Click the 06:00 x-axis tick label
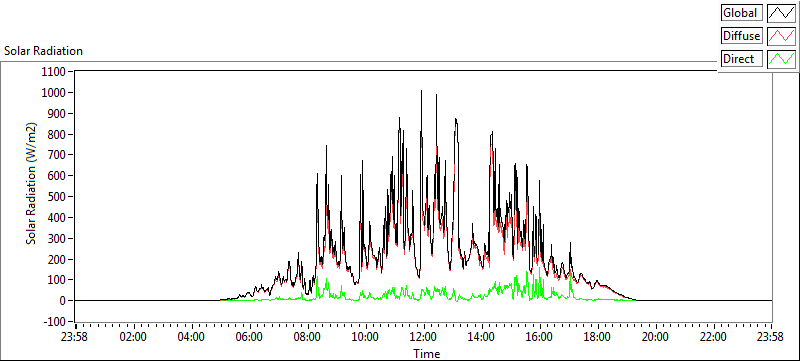 (249, 337)
